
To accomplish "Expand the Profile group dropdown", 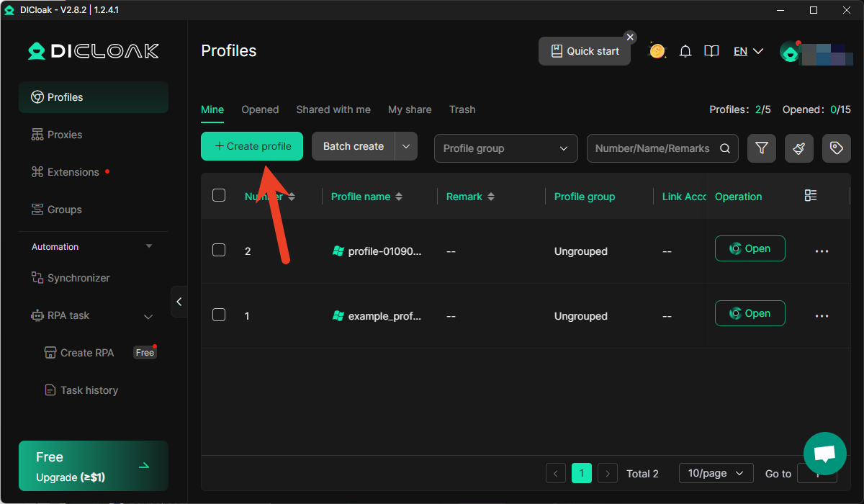I will click(x=505, y=148).
